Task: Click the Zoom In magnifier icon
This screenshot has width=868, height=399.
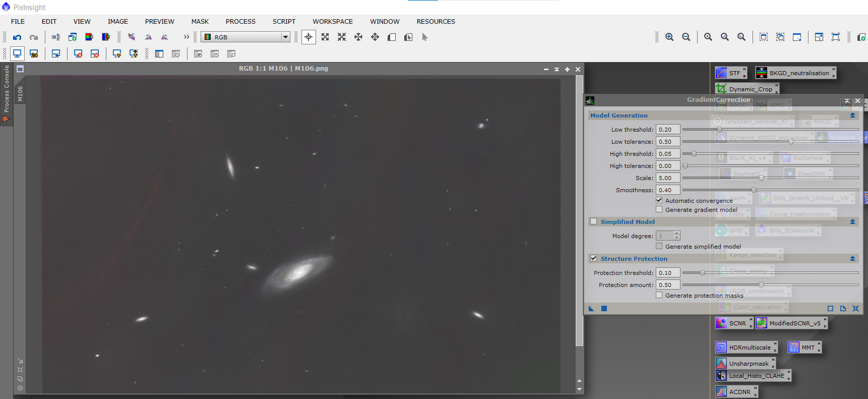Action: click(670, 37)
